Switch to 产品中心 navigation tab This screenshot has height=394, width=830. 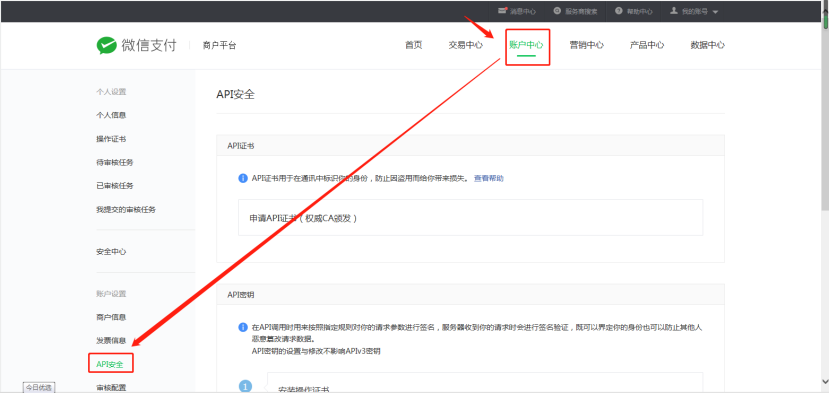click(647, 45)
